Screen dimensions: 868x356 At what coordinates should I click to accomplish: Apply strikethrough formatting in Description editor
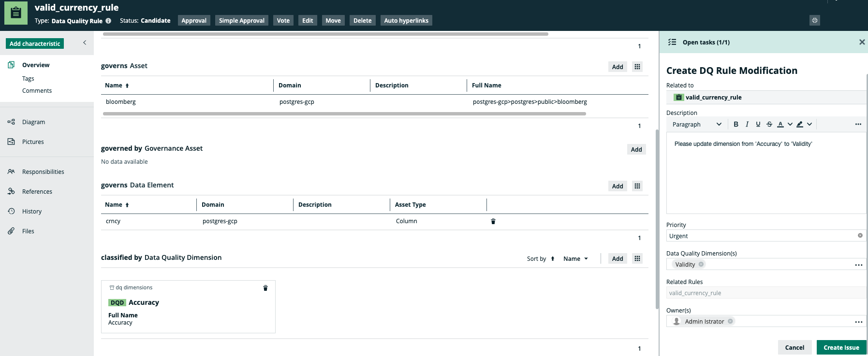769,124
